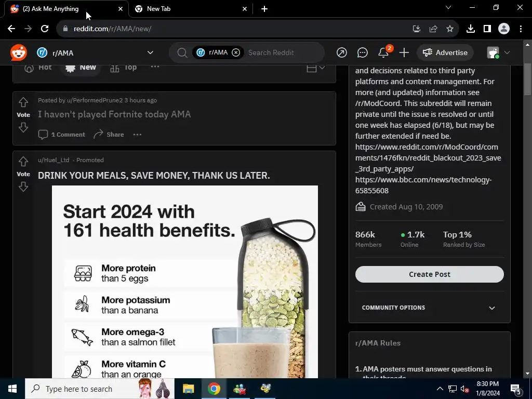This screenshot has height=399, width=532.
Task: Open post 'I haven't played Fortnite today AMA'
Action: pos(114,114)
